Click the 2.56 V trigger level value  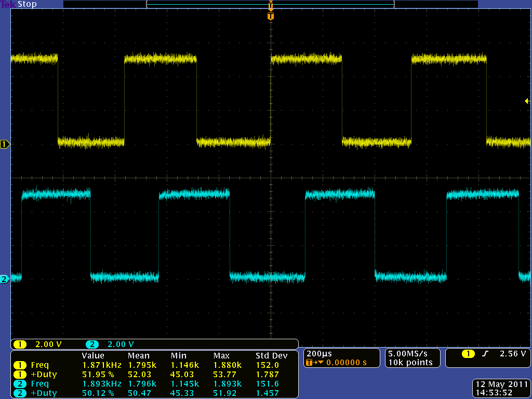click(513, 354)
